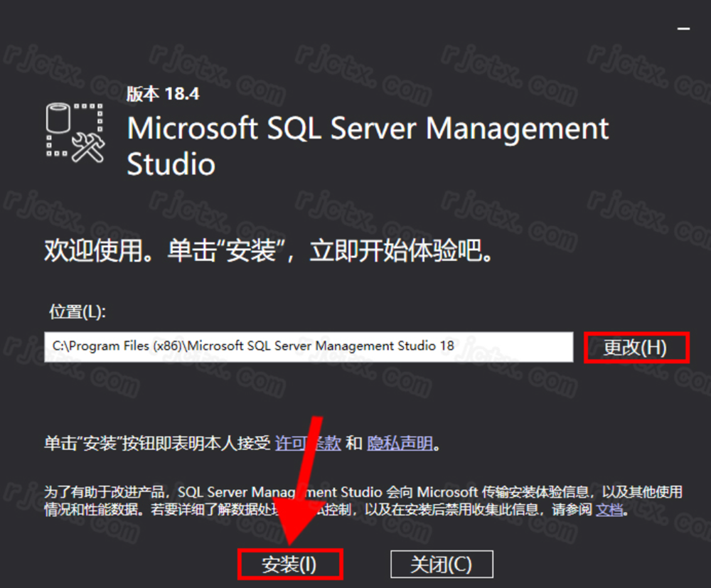Image resolution: width=711 pixels, height=588 pixels.
Task: Click the 位置(L) location label
Action: (x=77, y=312)
